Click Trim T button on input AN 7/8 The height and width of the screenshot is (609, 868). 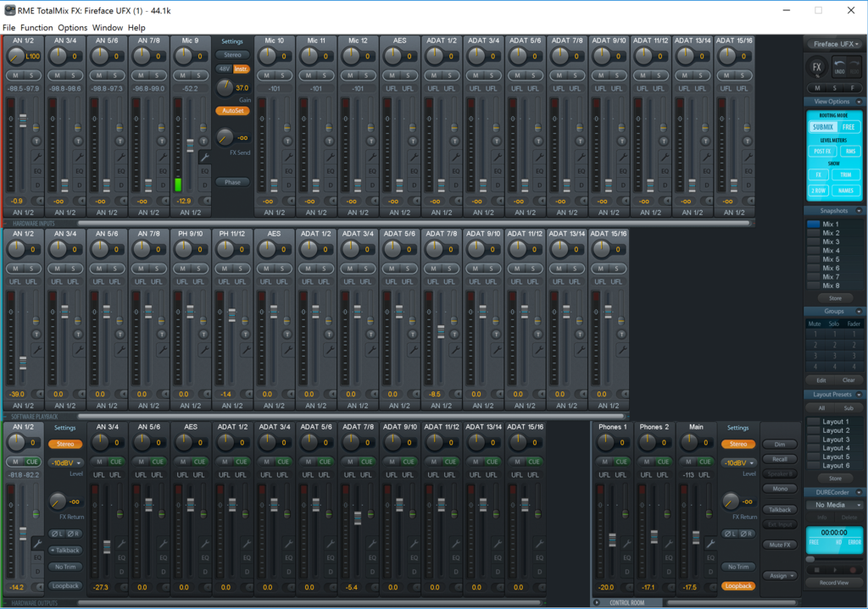162,141
